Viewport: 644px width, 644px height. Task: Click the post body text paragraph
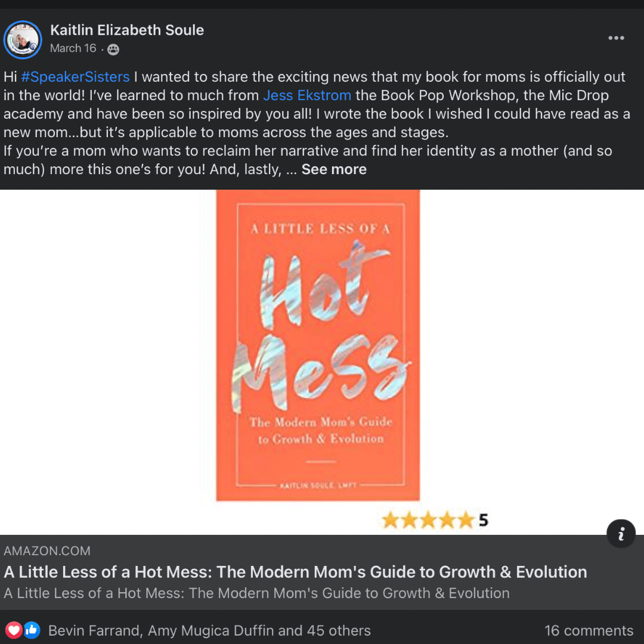coord(317,123)
